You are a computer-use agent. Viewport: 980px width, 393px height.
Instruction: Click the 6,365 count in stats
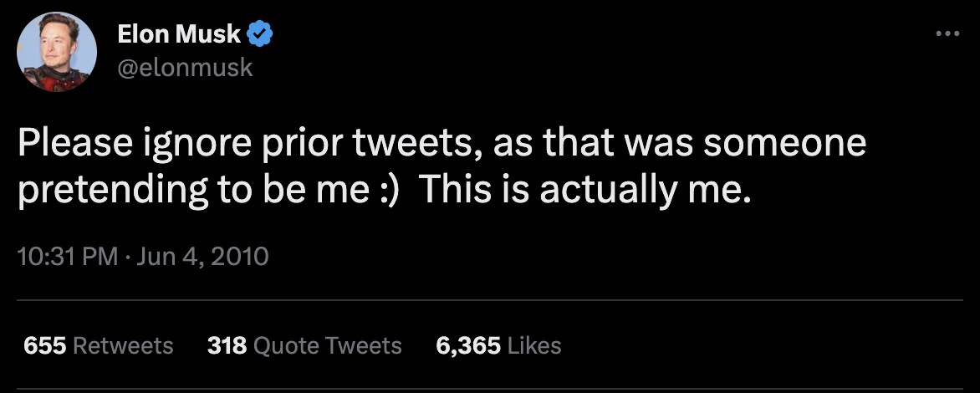tap(468, 345)
